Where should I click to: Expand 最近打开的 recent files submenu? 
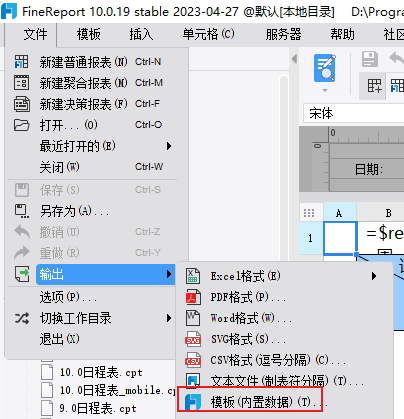[169, 146]
